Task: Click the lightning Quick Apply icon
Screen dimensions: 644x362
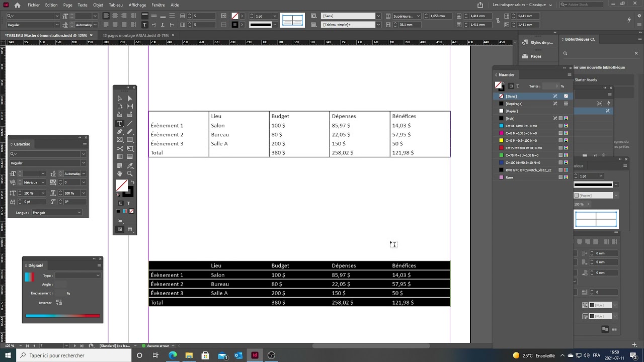Action: pos(629,20)
